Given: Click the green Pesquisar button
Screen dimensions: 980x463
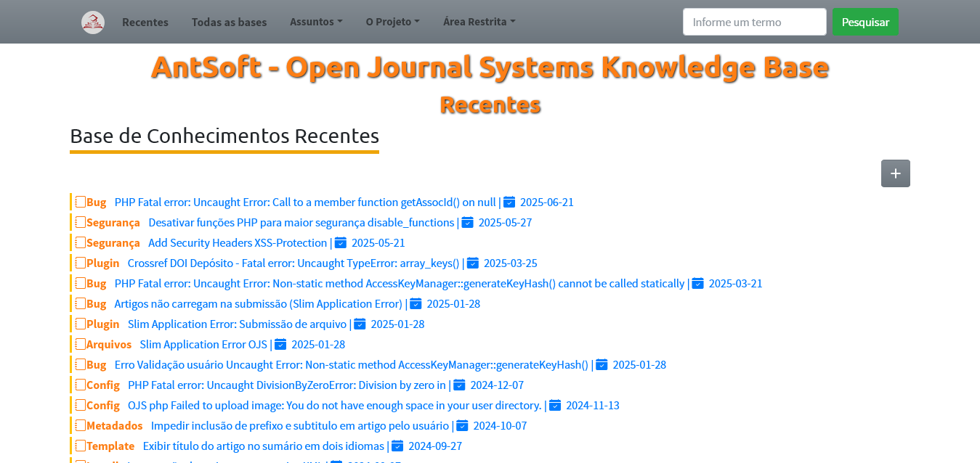Looking at the screenshot, I should click(x=865, y=22).
